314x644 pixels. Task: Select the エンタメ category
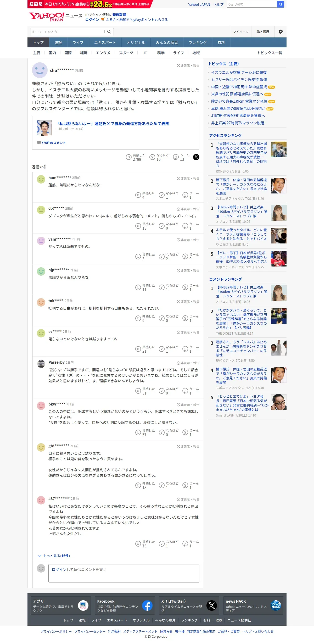click(x=103, y=53)
